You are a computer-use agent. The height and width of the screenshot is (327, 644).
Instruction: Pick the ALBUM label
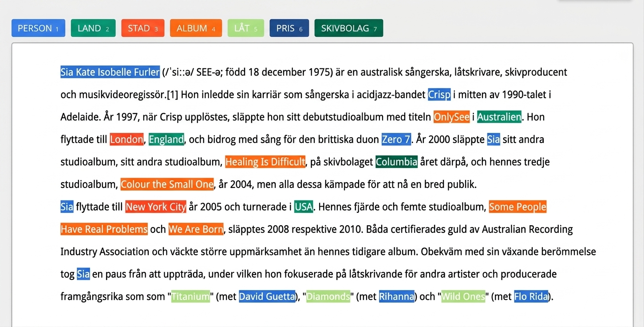pyautogui.click(x=196, y=28)
